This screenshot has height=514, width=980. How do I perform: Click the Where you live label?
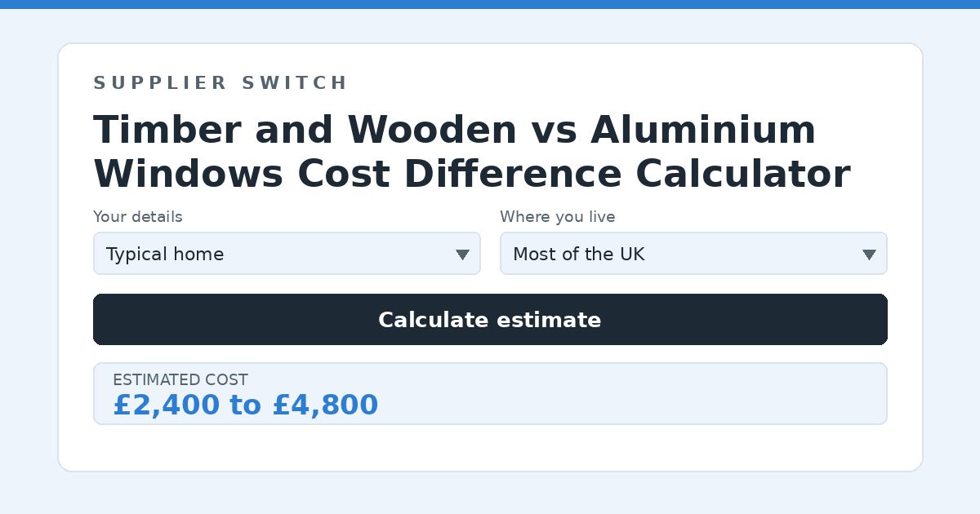558,217
